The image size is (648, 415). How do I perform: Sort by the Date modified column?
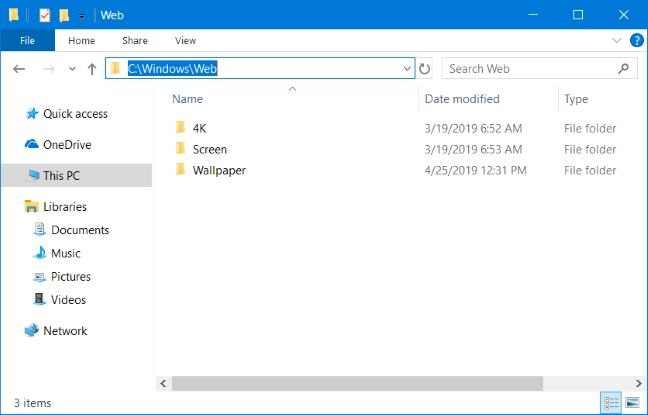462,99
